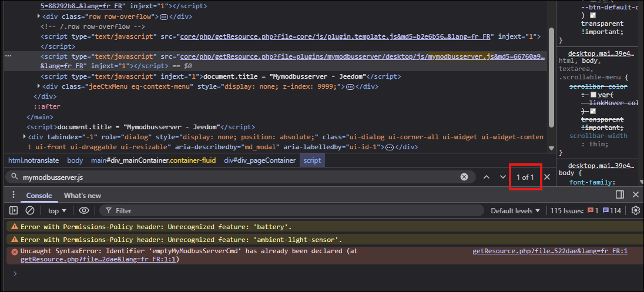Switch to the What's new tab
The image size is (644, 292).
(x=82, y=195)
